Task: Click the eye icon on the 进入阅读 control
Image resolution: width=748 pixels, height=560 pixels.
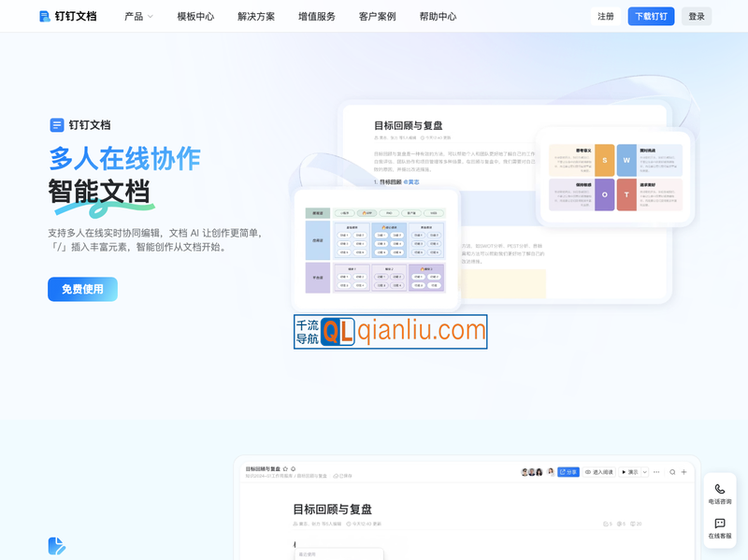Action: (x=587, y=472)
